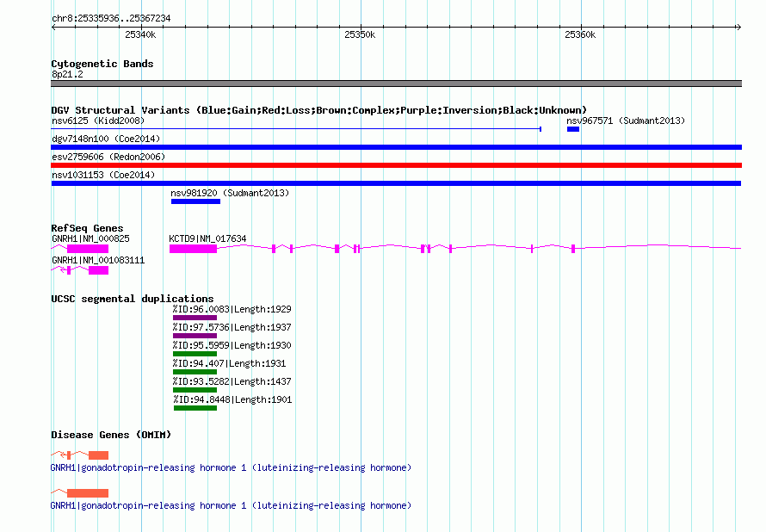Image resolution: width=766 pixels, height=532 pixels.
Task: Select the large KCTD9 magenta exon block
Action: click(x=193, y=249)
